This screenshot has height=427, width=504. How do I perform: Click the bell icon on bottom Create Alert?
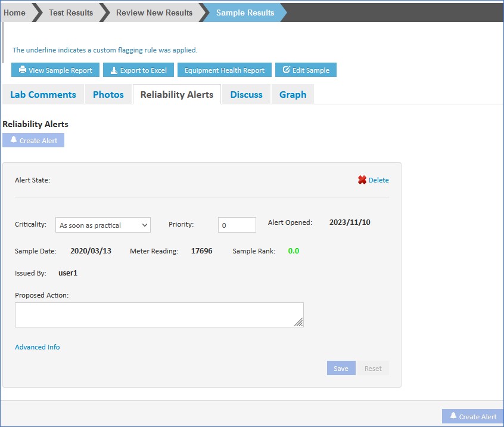[453, 416]
